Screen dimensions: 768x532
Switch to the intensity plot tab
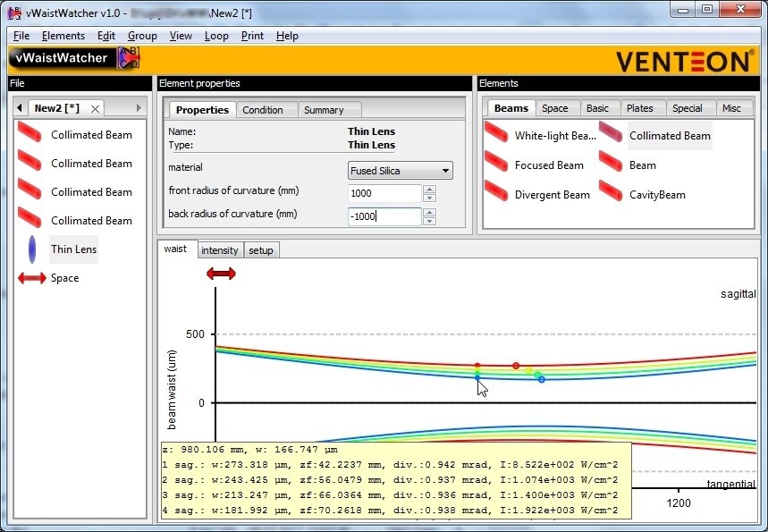[x=219, y=250]
